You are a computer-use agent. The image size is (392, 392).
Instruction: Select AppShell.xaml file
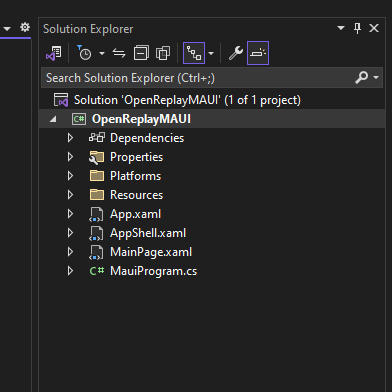(x=148, y=233)
